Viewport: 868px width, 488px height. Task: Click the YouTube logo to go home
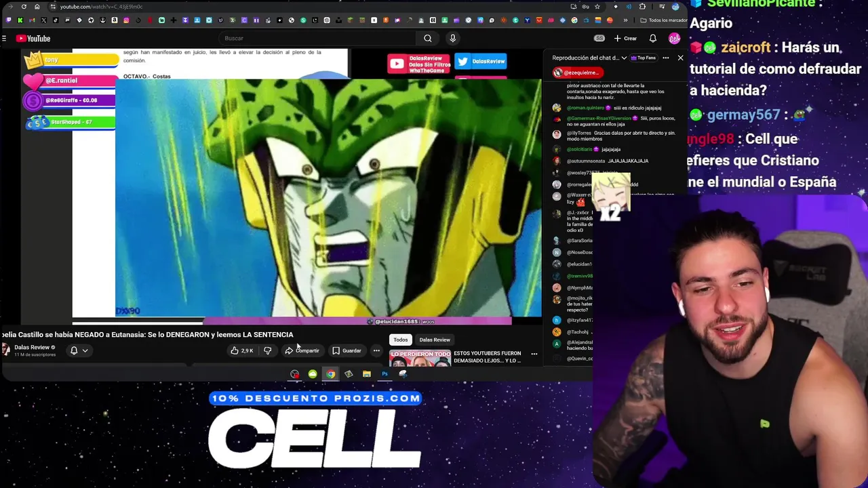[33, 39]
